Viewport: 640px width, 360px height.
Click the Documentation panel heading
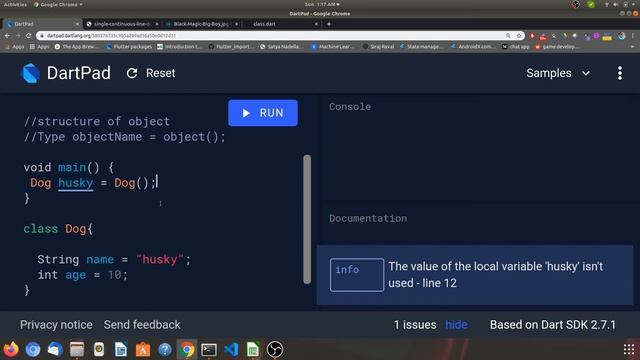(368, 218)
